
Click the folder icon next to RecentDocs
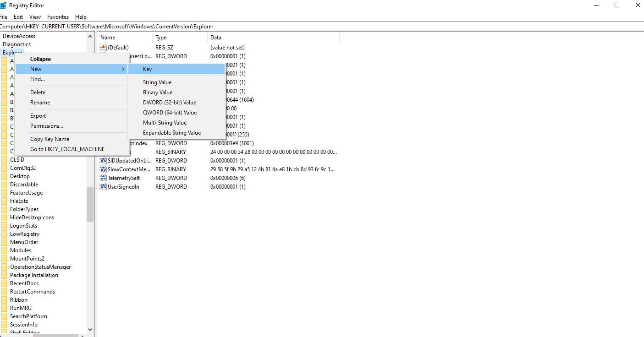coord(5,283)
